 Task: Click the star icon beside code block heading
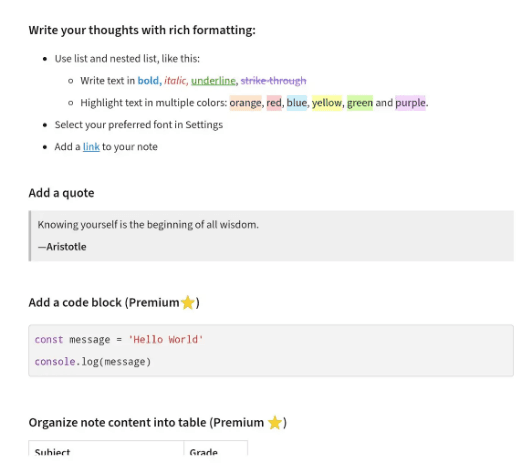point(188,303)
